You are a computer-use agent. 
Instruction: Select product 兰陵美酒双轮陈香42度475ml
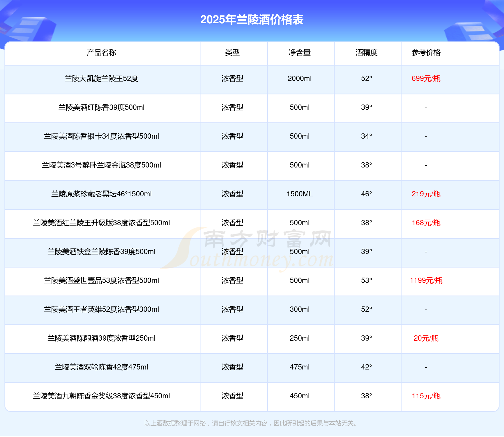point(101,367)
